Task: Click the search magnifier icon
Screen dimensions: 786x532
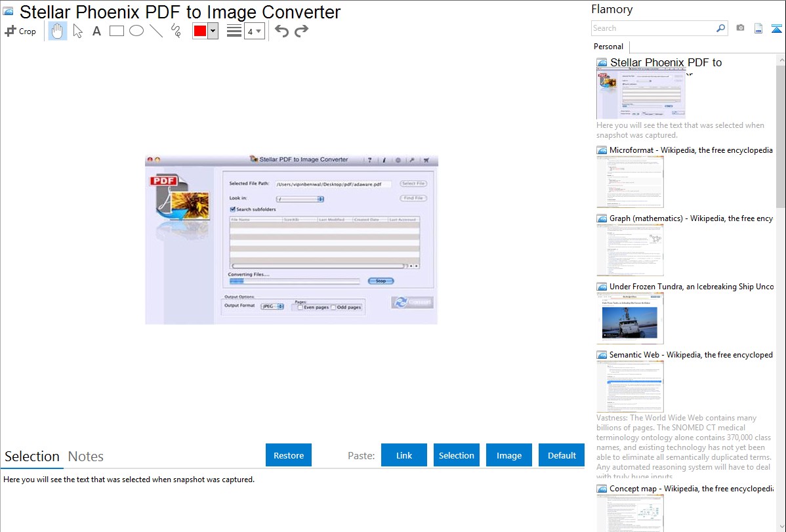Action: point(721,28)
